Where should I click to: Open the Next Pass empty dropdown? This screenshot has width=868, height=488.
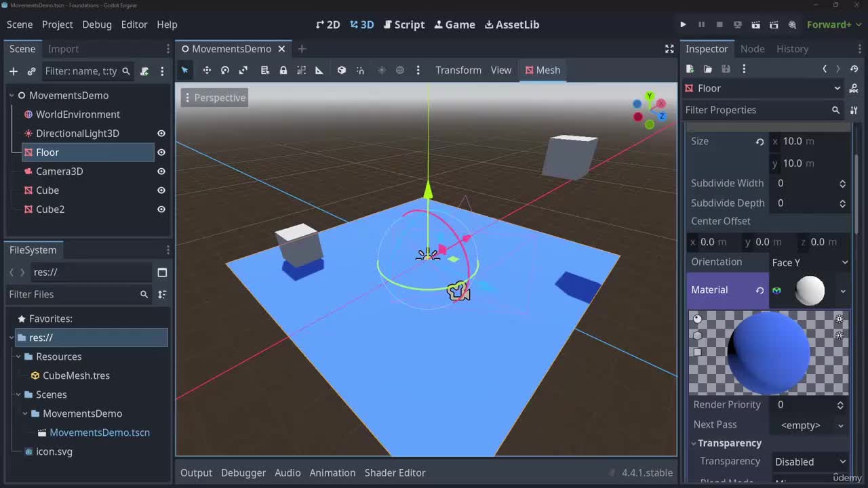point(810,425)
